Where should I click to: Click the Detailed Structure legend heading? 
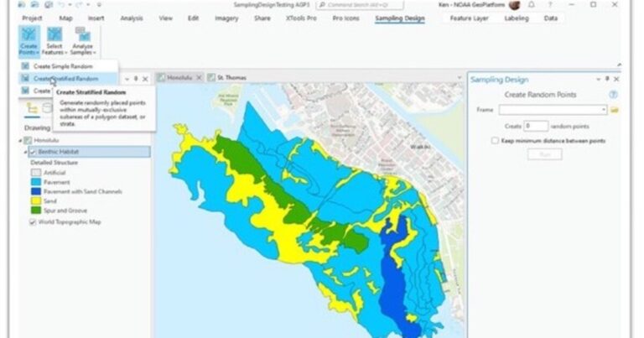tap(55, 163)
